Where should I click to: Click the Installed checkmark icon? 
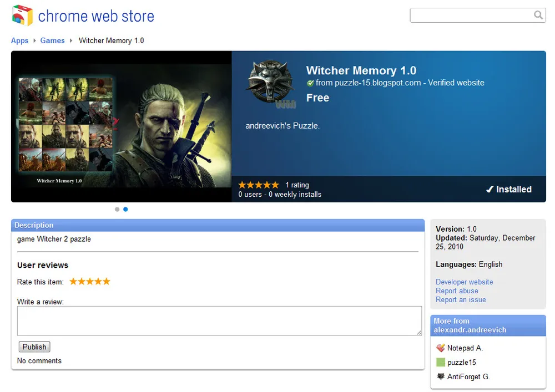pos(490,189)
